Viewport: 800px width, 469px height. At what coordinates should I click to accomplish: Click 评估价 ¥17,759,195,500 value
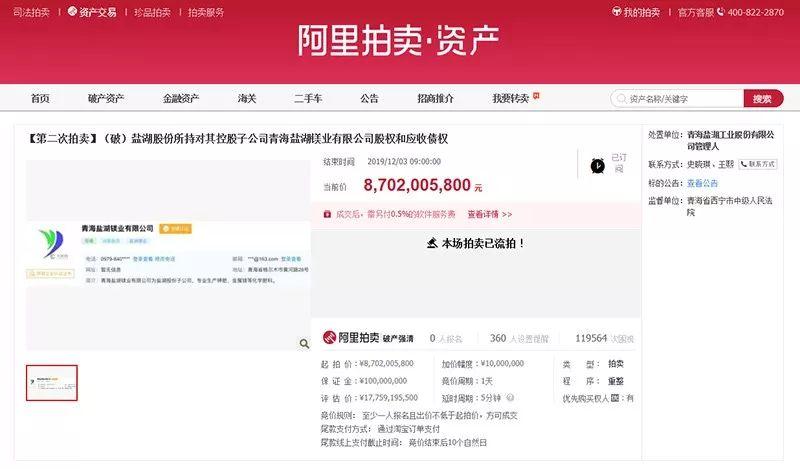tap(389, 398)
